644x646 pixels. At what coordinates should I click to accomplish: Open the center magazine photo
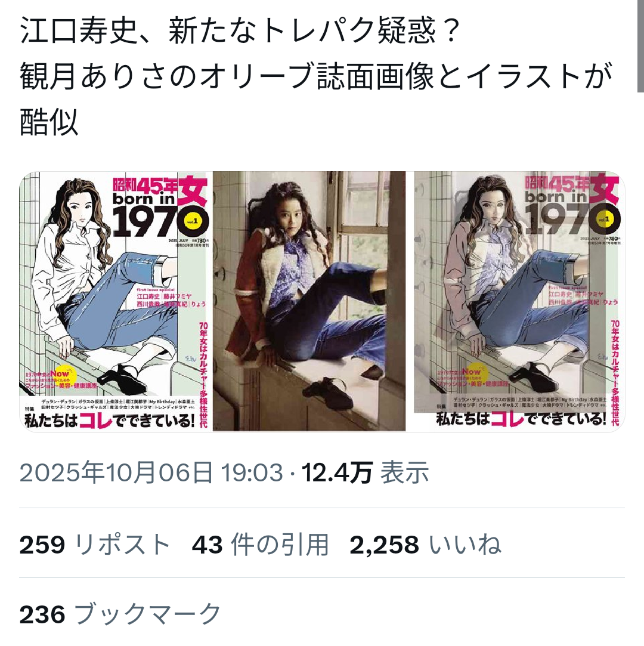(x=309, y=301)
